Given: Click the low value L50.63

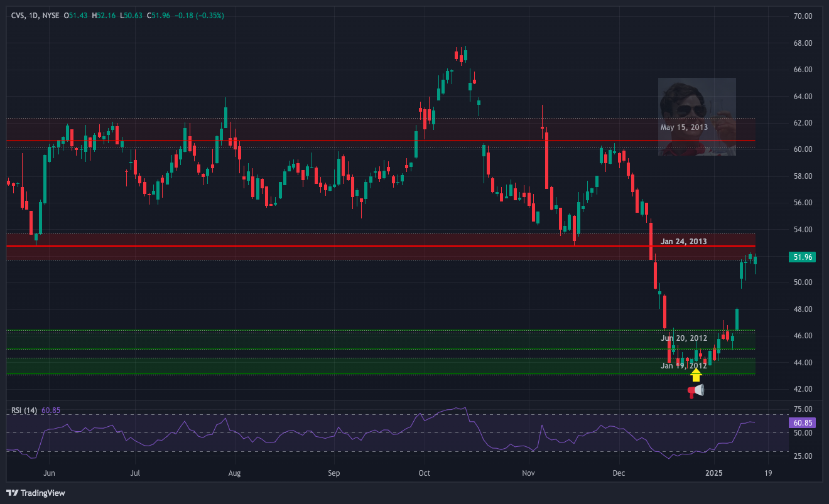Looking at the screenshot, I should (x=132, y=15).
